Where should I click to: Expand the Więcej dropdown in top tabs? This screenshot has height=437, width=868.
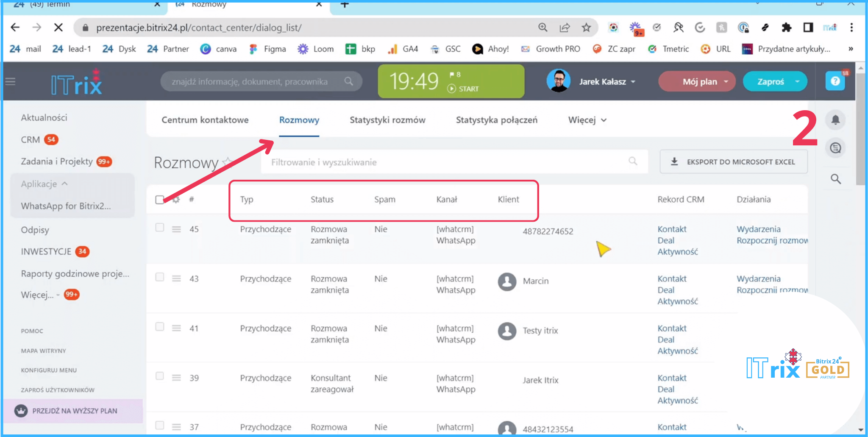pos(587,120)
